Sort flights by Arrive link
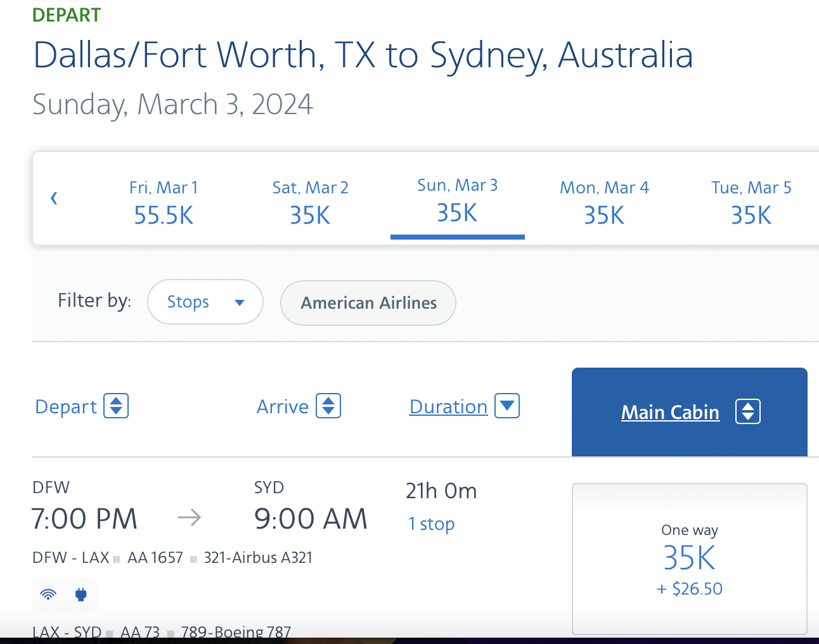The height and width of the screenshot is (644, 819). [x=283, y=406]
